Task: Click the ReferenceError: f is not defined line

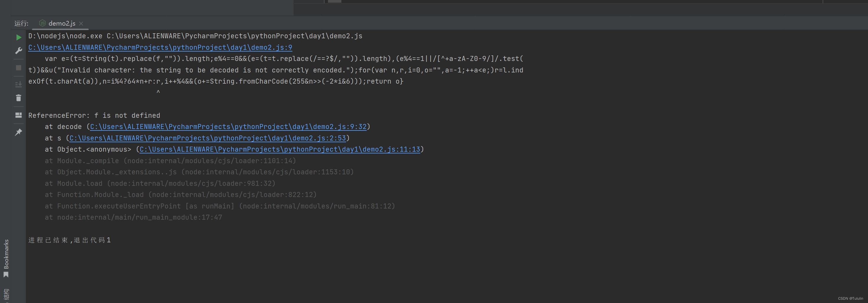Action: pyautogui.click(x=94, y=115)
